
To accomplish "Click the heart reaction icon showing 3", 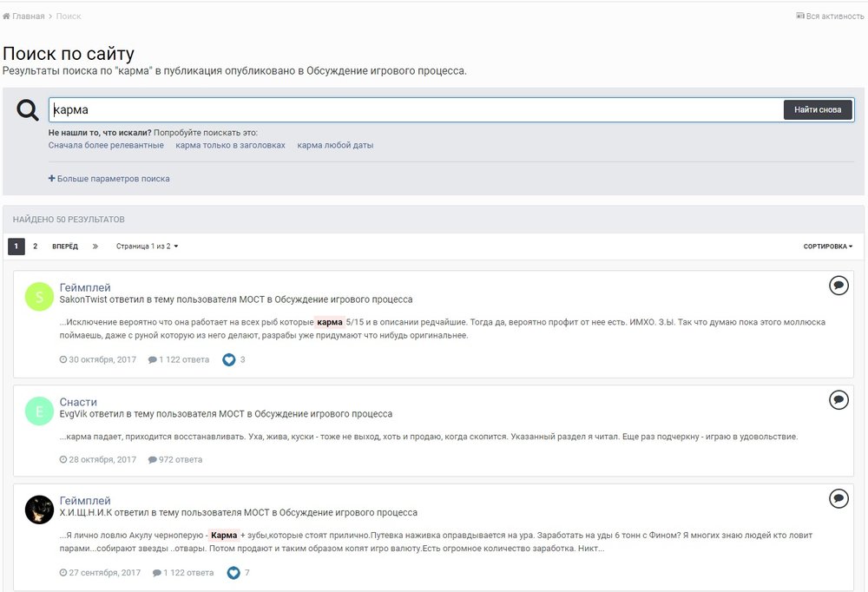I will click(229, 359).
